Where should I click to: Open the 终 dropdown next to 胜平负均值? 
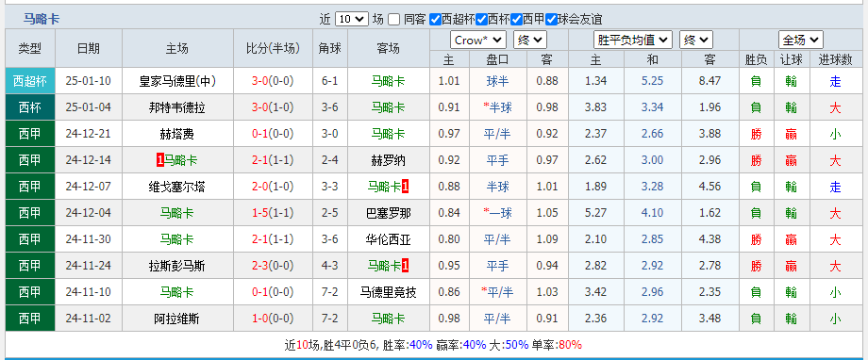point(696,40)
